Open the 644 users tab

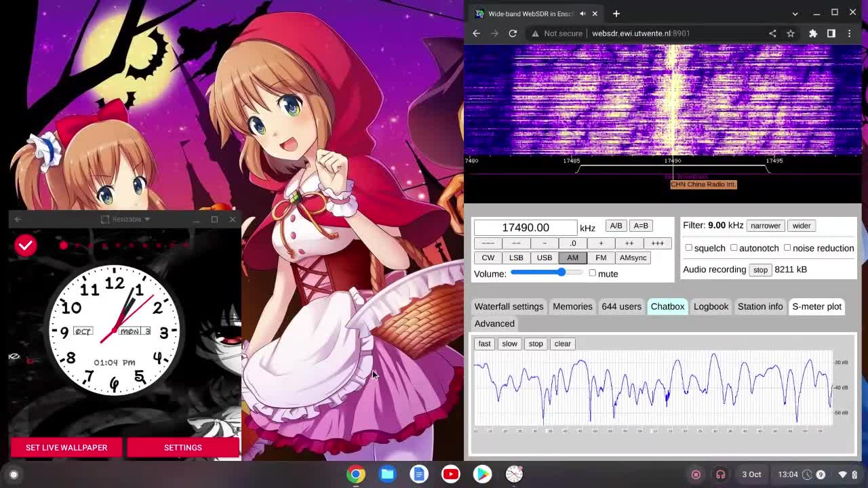pyautogui.click(x=621, y=306)
